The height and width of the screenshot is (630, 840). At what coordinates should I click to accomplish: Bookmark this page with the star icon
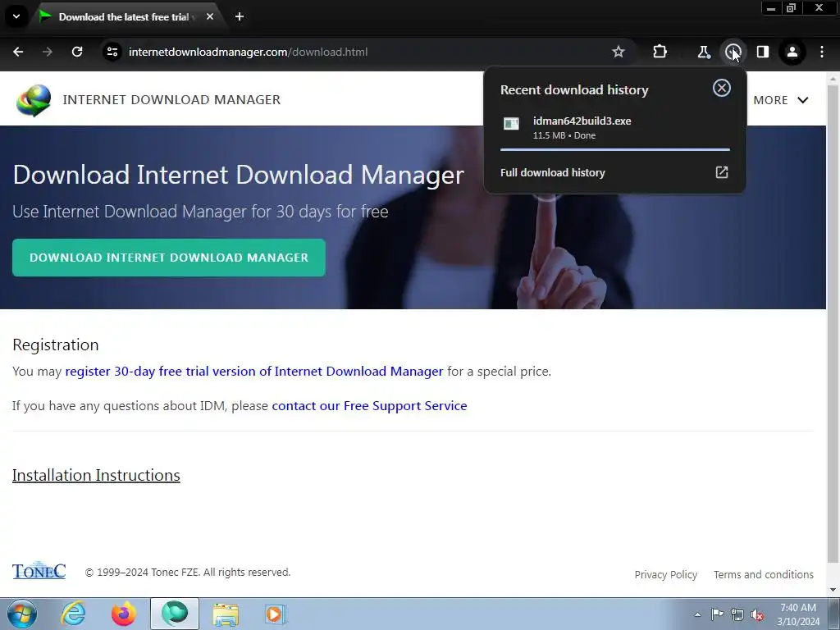619,52
